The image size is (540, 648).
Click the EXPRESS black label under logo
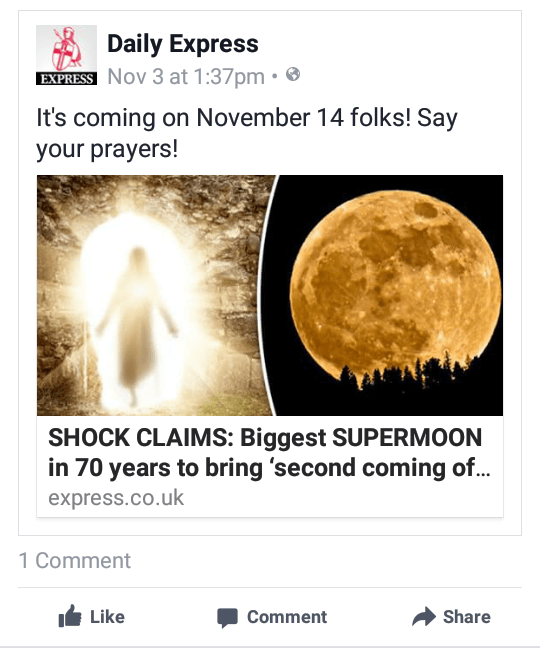point(66,79)
